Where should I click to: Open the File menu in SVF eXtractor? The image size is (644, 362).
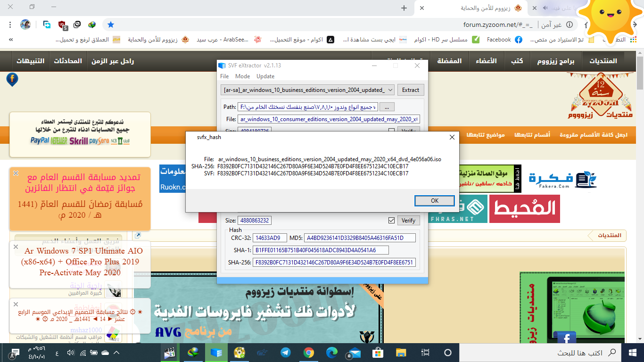pos(224,76)
